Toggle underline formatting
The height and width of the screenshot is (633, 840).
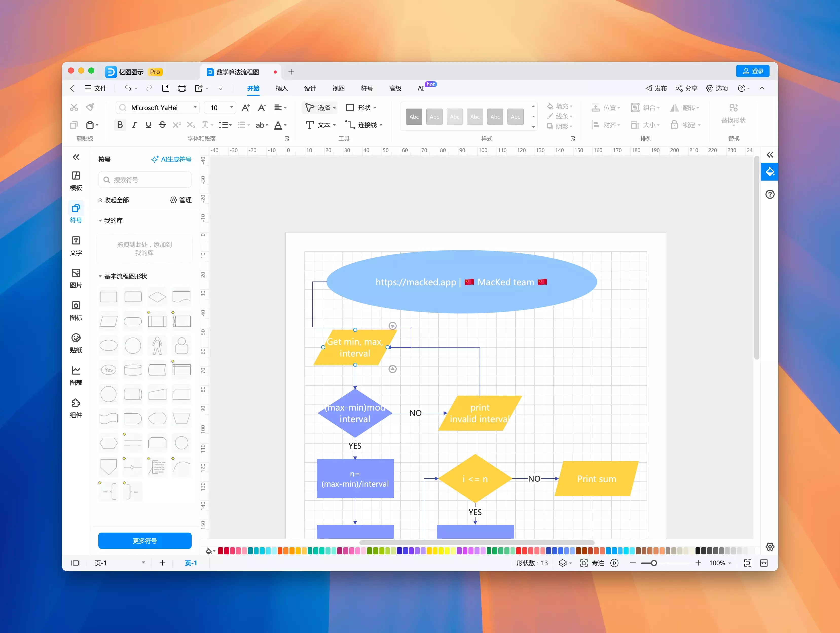click(148, 125)
